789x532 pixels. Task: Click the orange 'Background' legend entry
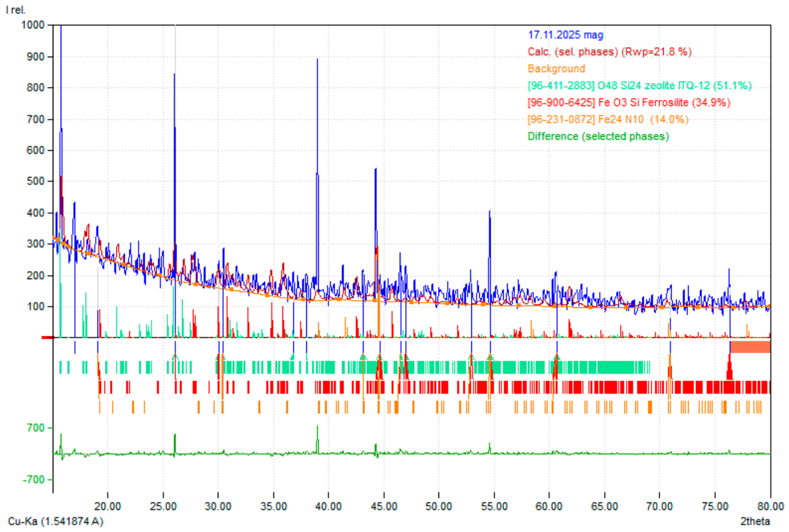point(556,69)
